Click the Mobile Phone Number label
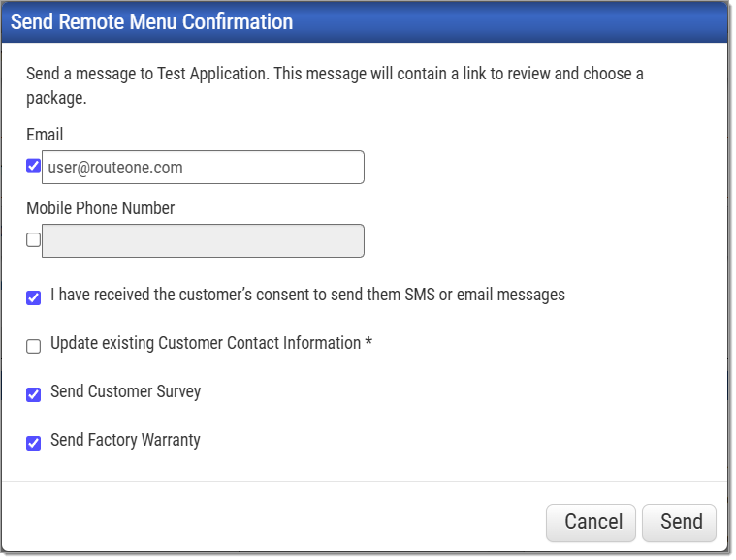The height and width of the screenshot is (560, 736). (x=101, y=208)
